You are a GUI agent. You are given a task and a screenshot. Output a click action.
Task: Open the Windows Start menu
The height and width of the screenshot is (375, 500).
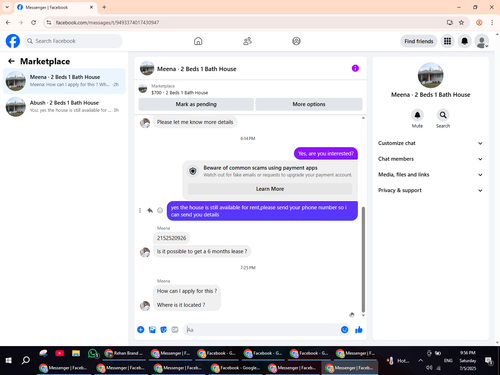[x=9, y=360]
